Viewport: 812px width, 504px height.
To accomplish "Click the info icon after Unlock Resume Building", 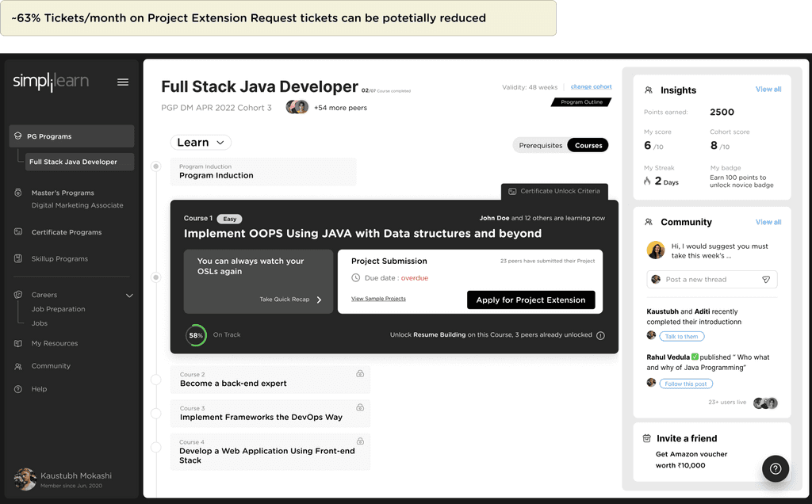I will click(600, 335).
